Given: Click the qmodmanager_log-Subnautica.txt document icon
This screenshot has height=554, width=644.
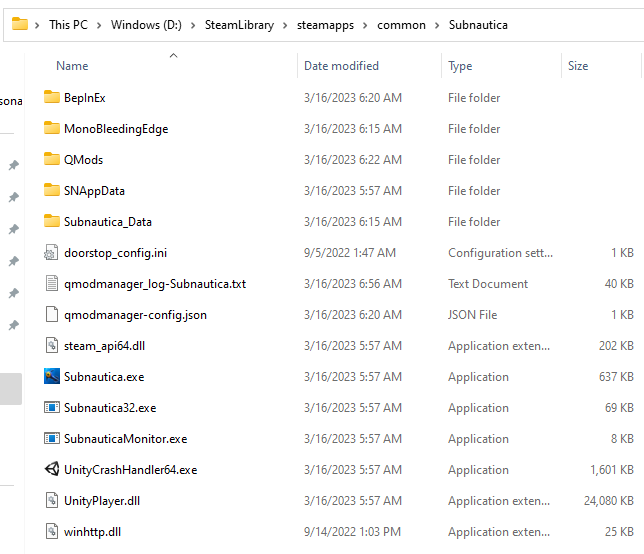Looking at the screenshot, I should point(52,283).
